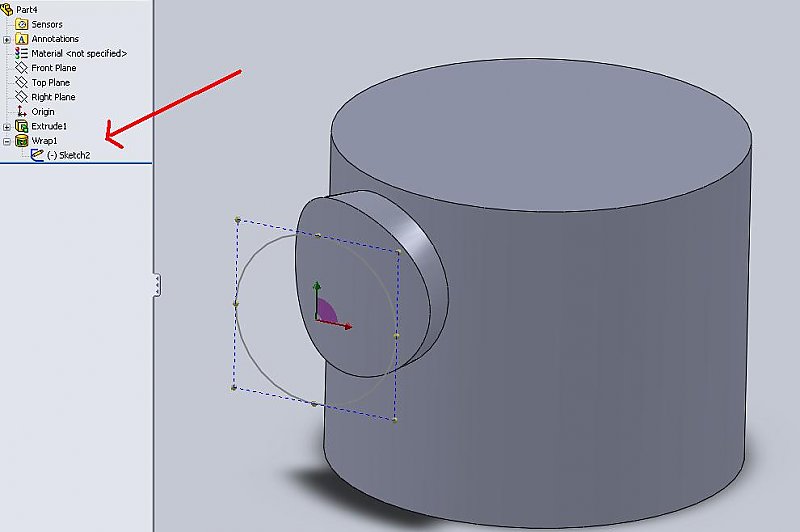
Task: Click the Front Plane icon
Action: [21, 68]
